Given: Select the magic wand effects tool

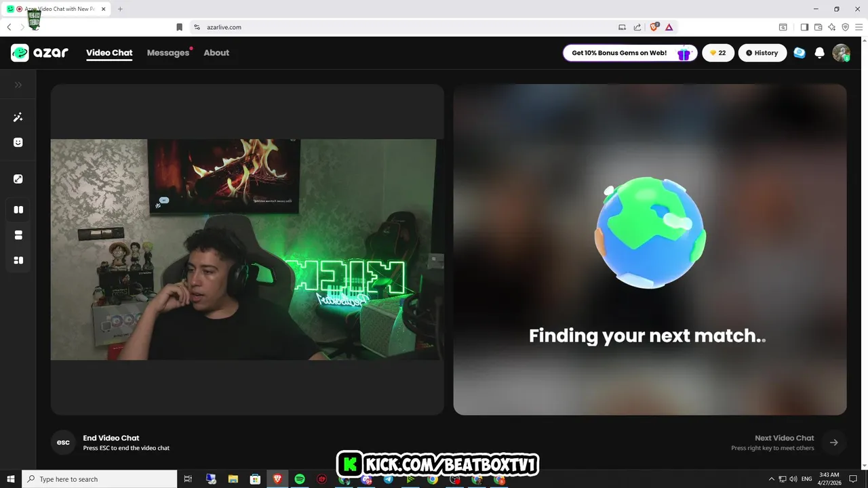Looking at the screenshot, I should 18,117.
